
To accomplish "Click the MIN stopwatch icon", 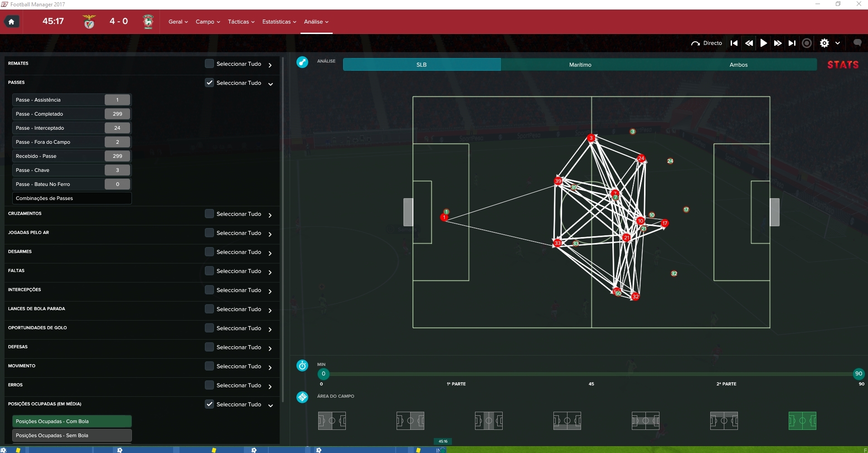I will [x=302, y=365].
